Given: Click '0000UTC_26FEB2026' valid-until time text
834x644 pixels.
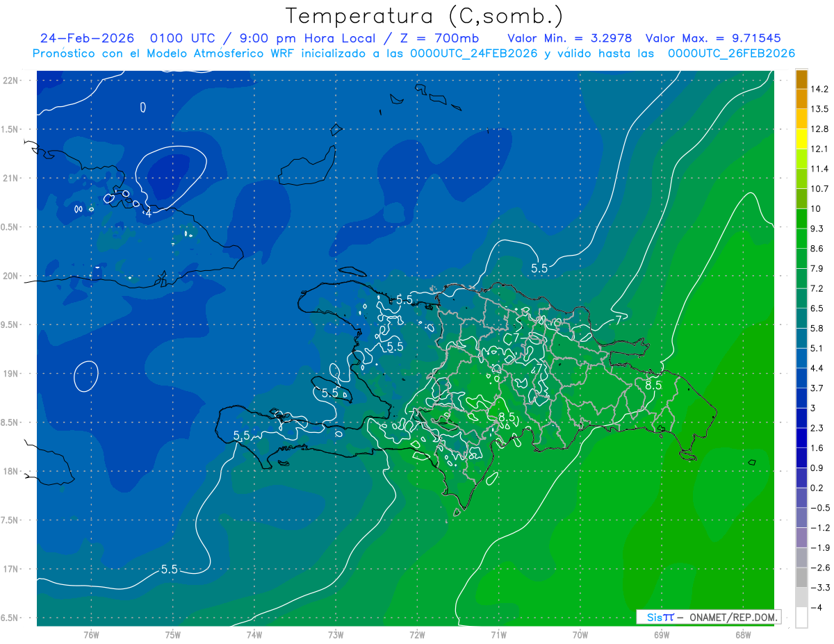Looking at the screenshot, I should tap(731, 53).
